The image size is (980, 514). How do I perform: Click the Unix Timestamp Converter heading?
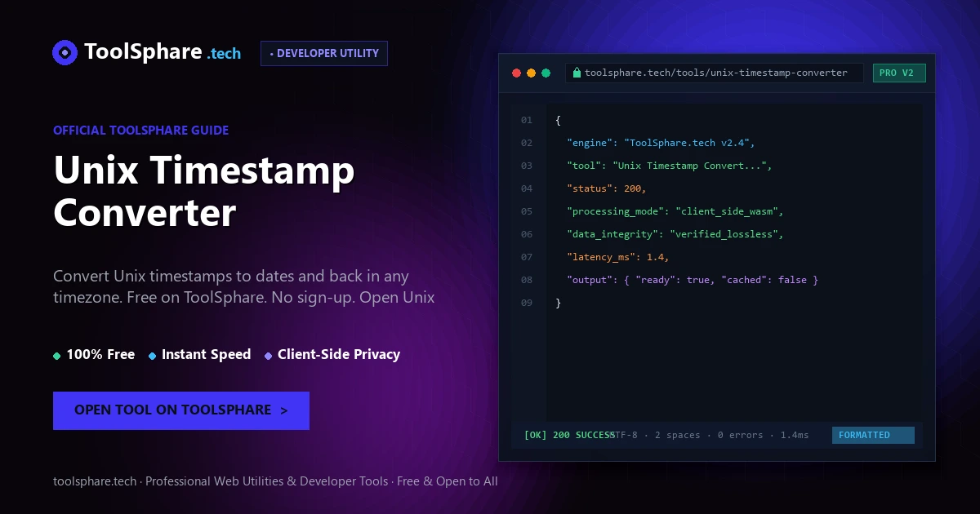point(204,192)
